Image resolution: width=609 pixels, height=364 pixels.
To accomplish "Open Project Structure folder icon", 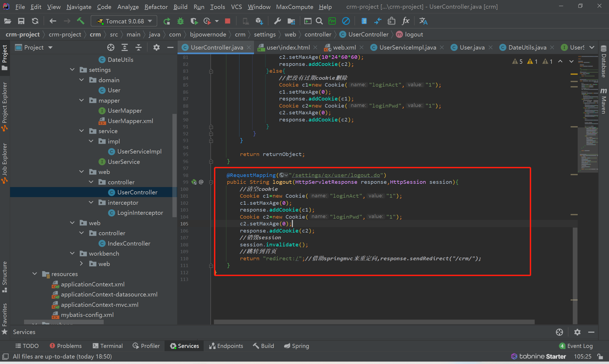I will [x=291, y=21].
